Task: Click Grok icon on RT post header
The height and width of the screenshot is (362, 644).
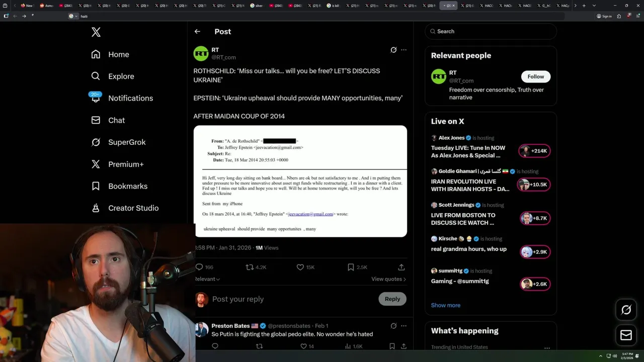Action: click(393, 50)
